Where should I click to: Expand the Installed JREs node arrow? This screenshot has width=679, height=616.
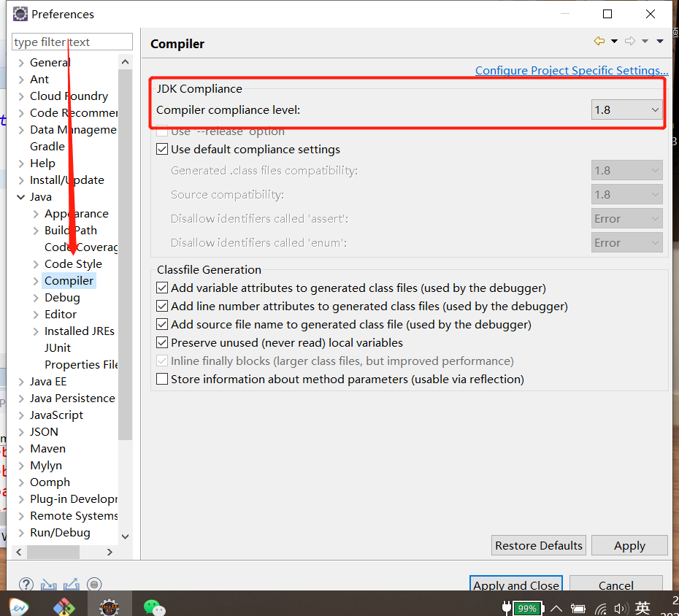pyautogui.click(x=36, y=331)
